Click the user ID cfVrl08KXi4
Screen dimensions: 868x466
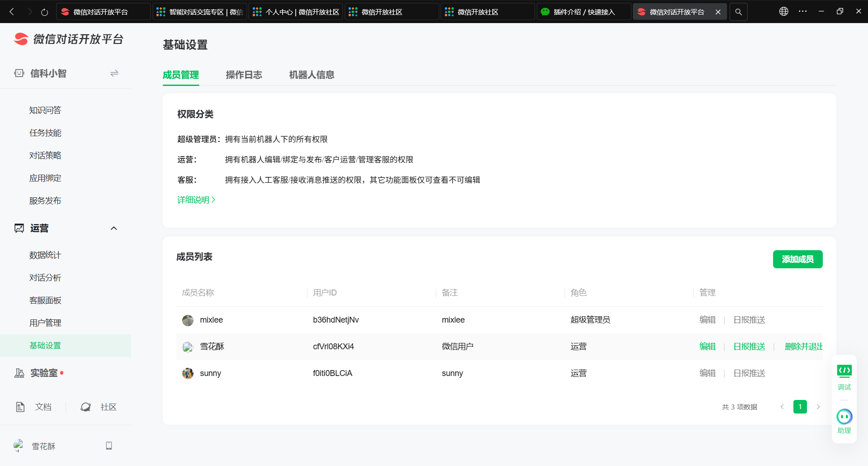[x=333, y=347]
